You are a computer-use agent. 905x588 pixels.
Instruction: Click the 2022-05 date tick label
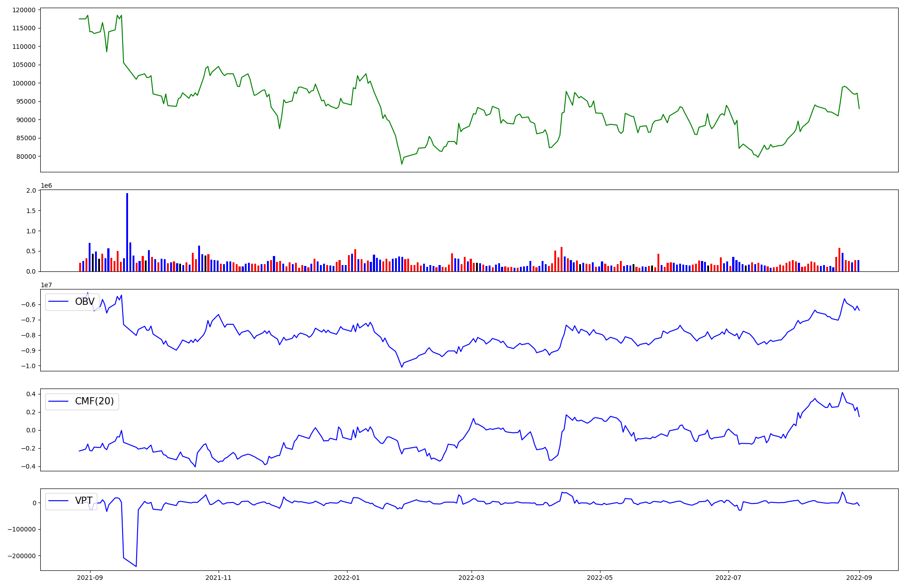coord(600,578)
